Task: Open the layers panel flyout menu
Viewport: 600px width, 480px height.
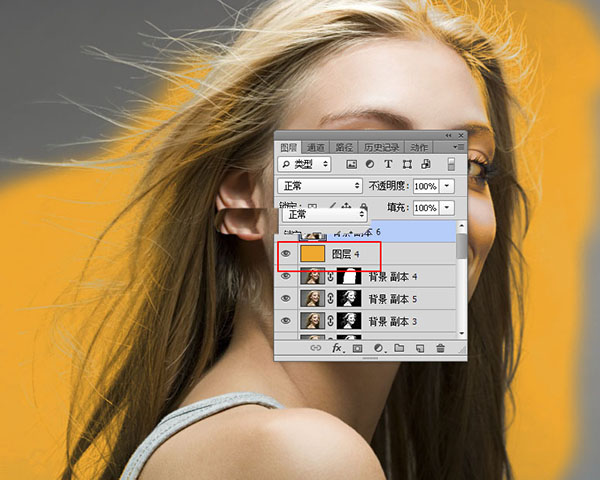Action: tap(456, 146)
